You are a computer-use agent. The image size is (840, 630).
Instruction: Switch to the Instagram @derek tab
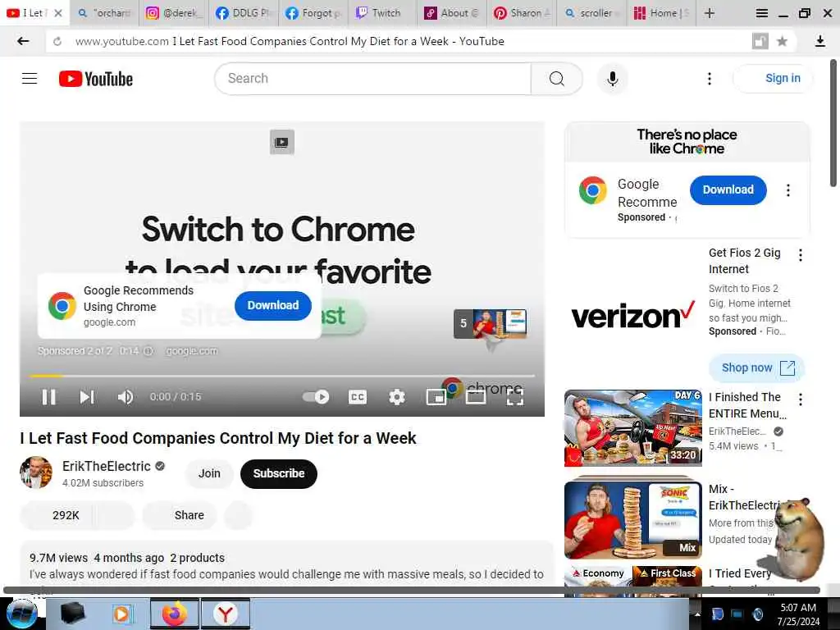[174, 13]
